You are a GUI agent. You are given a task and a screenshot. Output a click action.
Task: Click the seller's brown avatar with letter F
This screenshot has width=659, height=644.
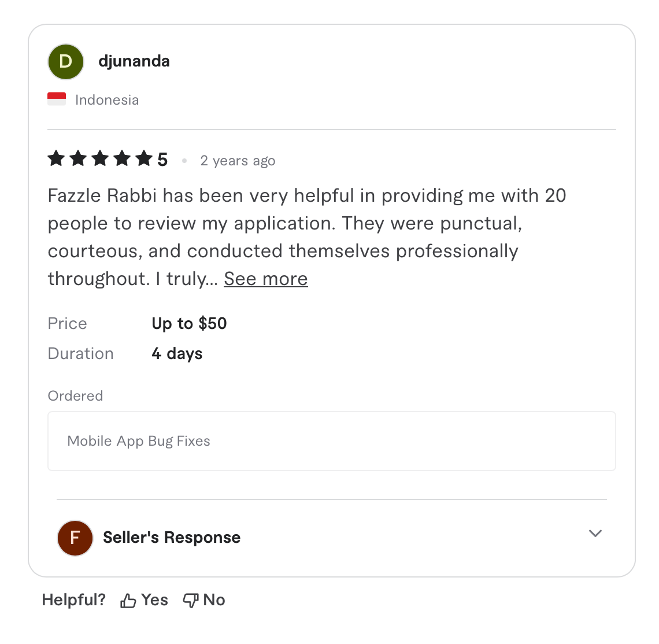coord(75,538)
